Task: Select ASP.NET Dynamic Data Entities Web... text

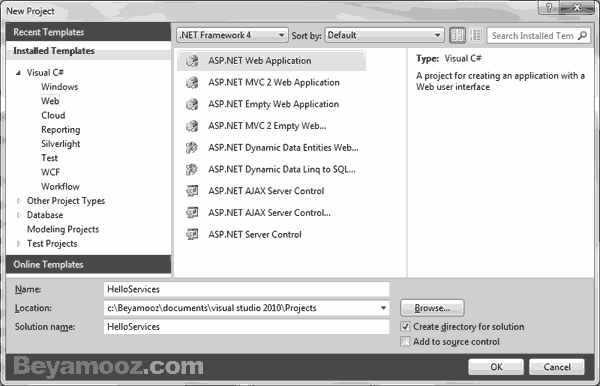Action: click(283, 148)
